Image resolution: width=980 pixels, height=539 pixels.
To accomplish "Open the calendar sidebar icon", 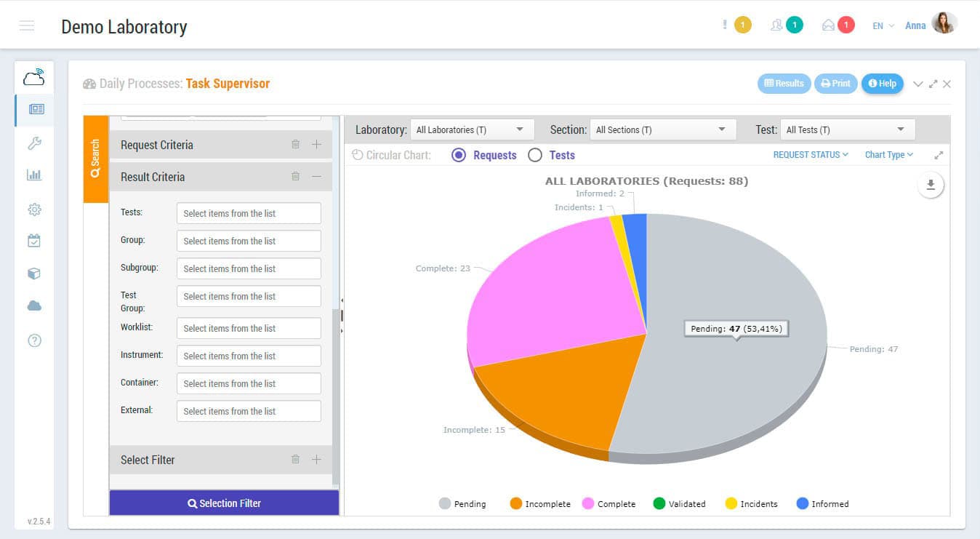I will pos(34,241).
